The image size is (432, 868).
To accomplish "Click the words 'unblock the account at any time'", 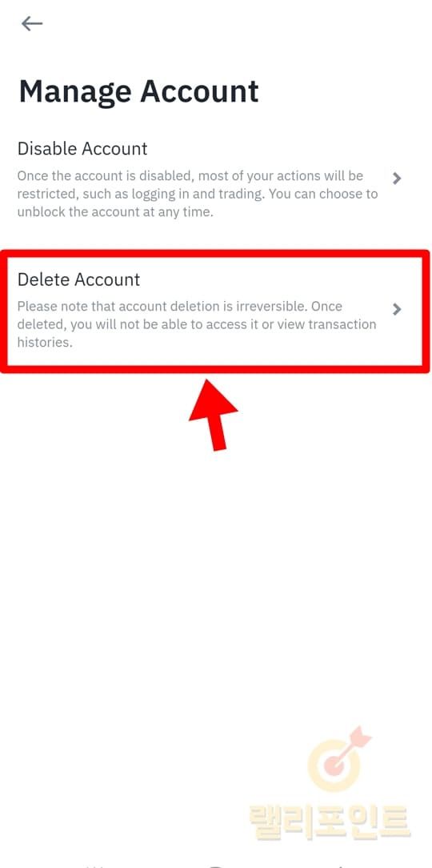I will [115, 212].
